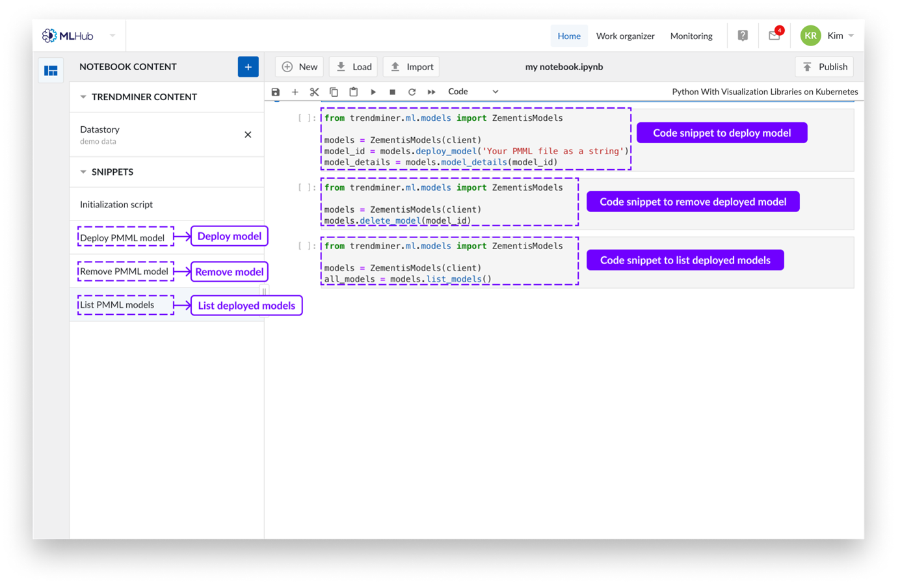The image size is (900, 588).
Task: Go to the Monitoring tab
Action: tap(691, 36)
